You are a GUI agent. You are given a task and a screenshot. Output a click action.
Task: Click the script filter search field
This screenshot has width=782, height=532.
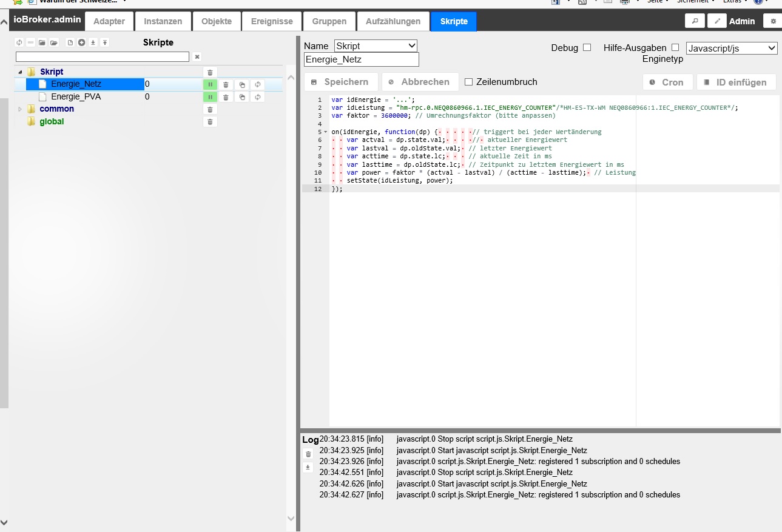[x=103, y=56]
